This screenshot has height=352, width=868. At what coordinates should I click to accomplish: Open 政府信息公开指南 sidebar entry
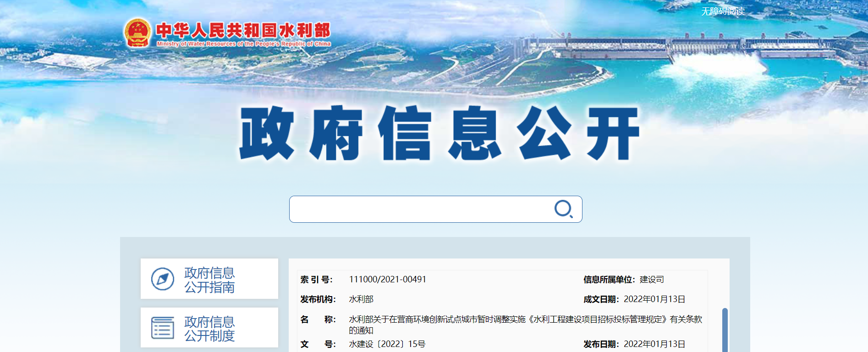coord(209,280)
